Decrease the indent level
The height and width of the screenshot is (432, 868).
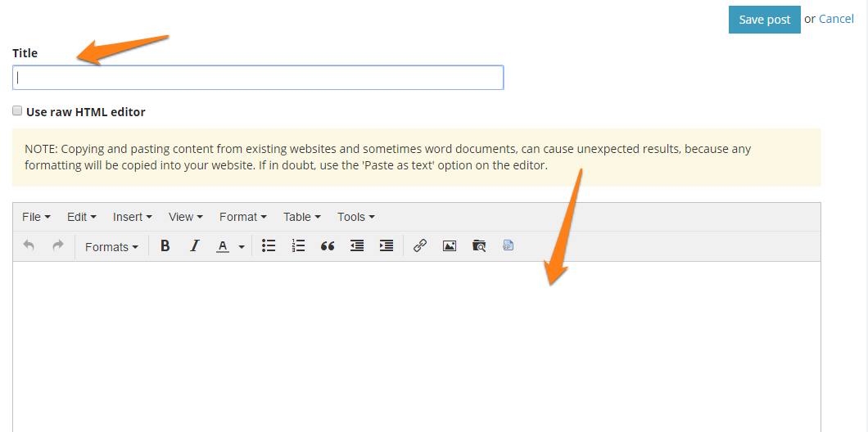(x=357, y=245)
